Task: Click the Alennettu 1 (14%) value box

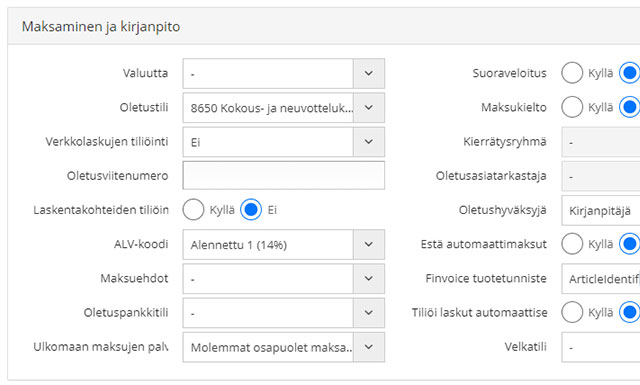Action: pyautogui.click(x=268, y=245)
